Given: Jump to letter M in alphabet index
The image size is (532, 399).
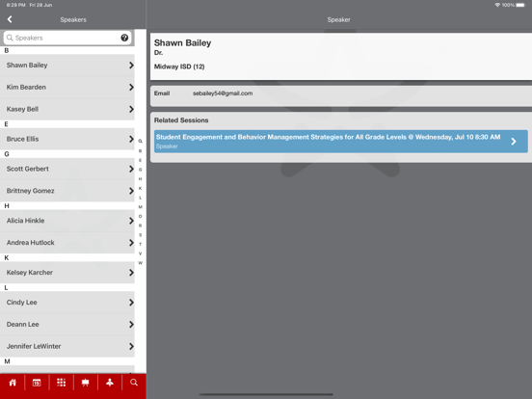Looking at the screenshot, I should (x=140, y=207).
